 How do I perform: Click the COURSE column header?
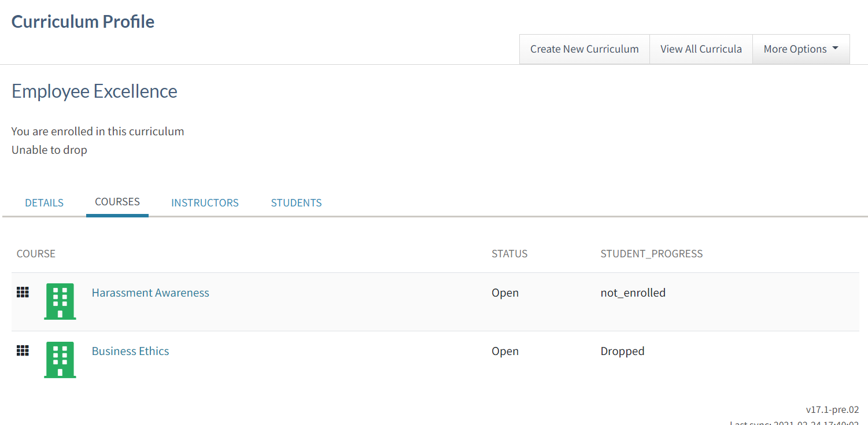36,254
